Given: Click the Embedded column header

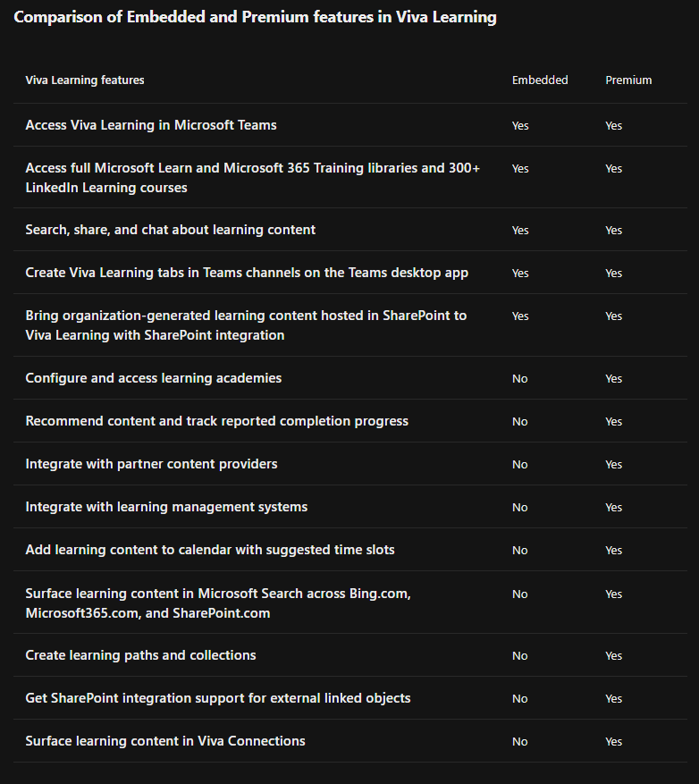Looking at the screenshot, I should tap(540, 80).
